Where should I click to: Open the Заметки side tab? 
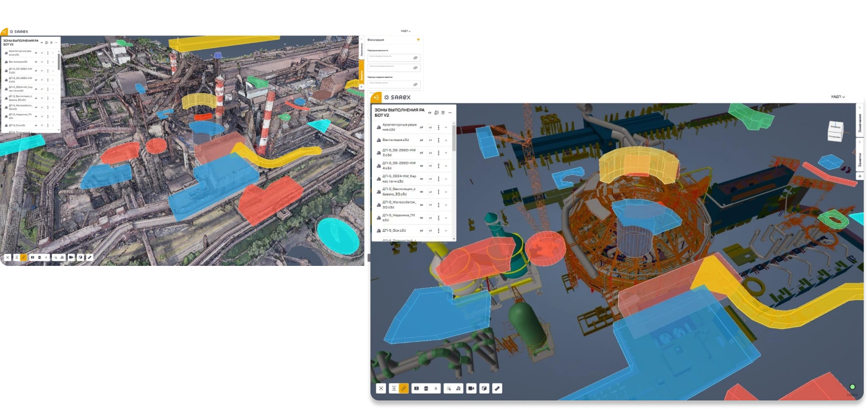point(860,159)
